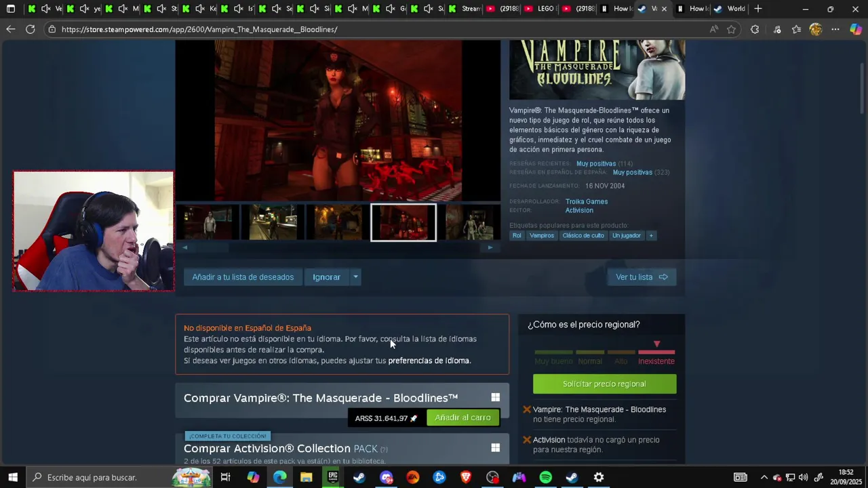868x488 pixels.
Task: Click the Windows icon in the Activision Collection box
Action: [495, 447]
